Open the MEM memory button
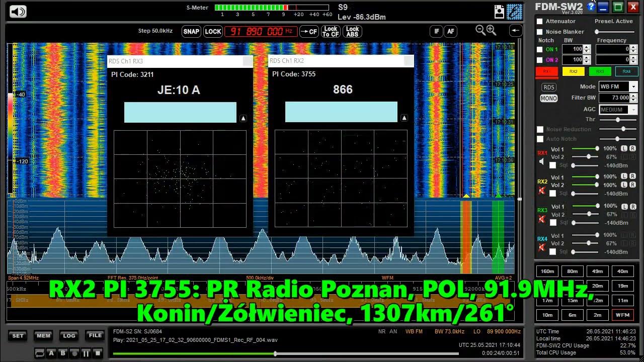644x362 pixels. tap(43, 336)
